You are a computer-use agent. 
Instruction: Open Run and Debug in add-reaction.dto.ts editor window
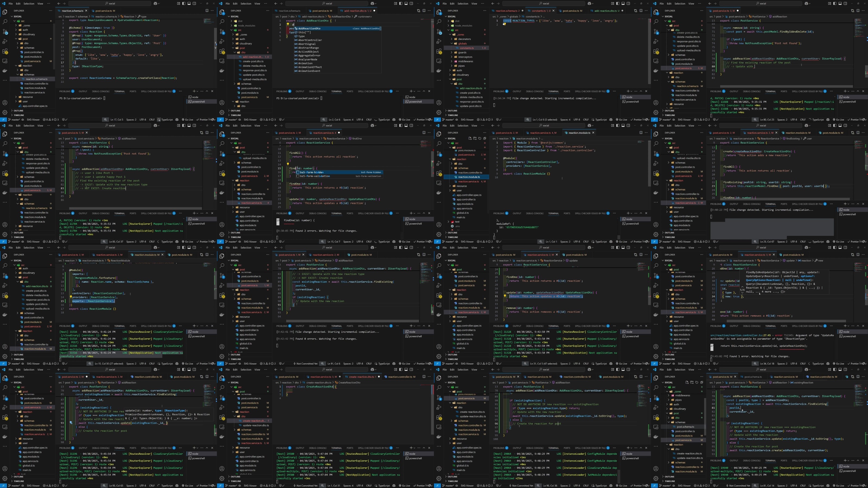[x=222, y=41]
